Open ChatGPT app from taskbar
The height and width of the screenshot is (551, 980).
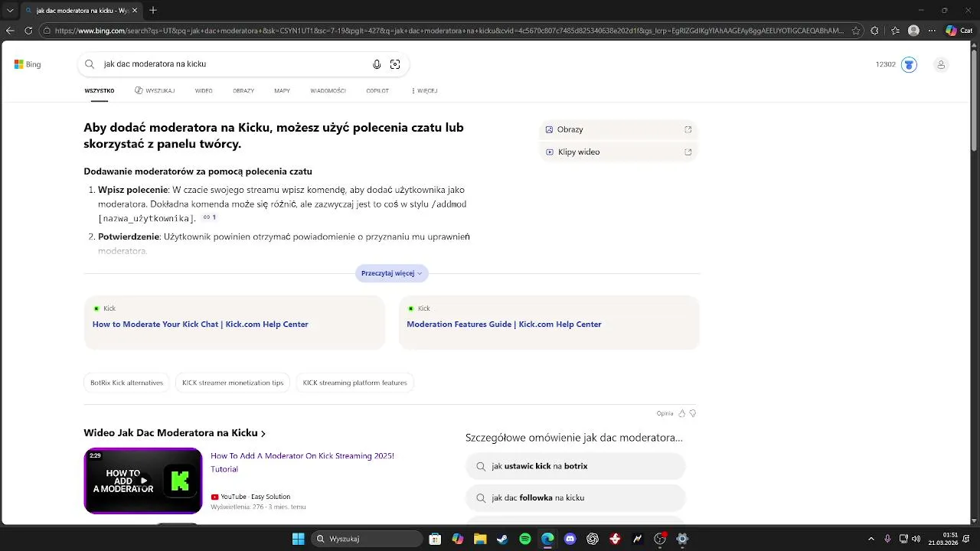592,539
